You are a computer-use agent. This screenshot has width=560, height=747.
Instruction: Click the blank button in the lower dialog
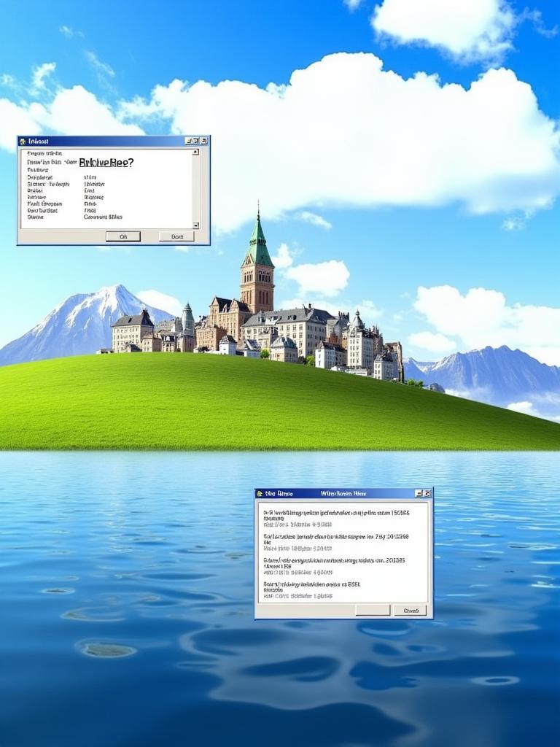point(373,611)
